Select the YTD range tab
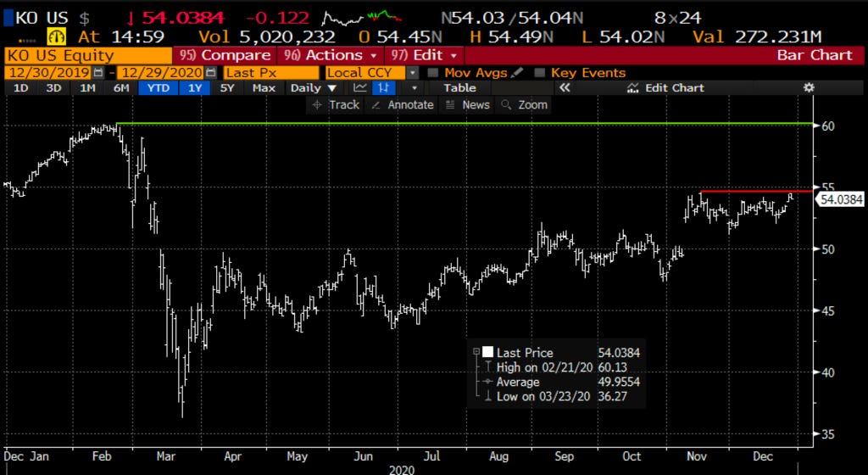Viewport: 868px width, 475px height. 159,87
